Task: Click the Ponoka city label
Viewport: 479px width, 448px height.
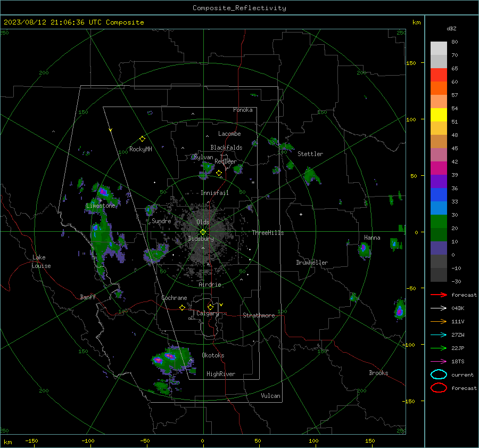Action: click(243, 110)
